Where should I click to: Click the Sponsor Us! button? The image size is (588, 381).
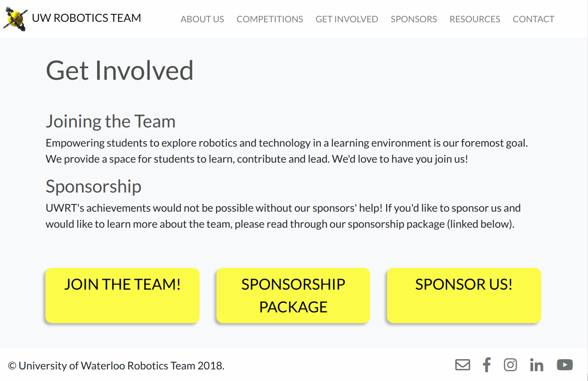pos(464,295)
